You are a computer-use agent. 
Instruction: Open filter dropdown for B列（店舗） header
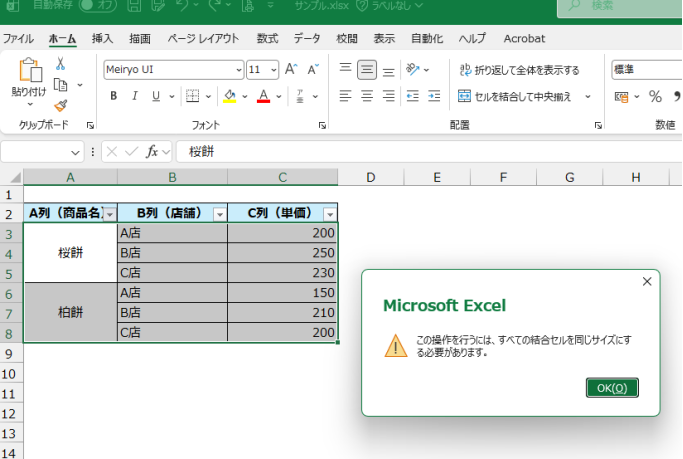click(220, 214)
